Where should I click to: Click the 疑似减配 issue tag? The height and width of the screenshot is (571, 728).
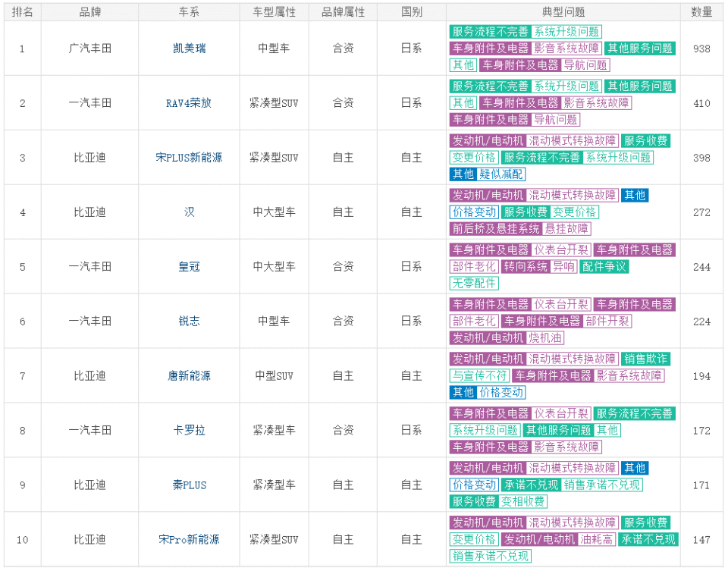(x=502, y=174)
